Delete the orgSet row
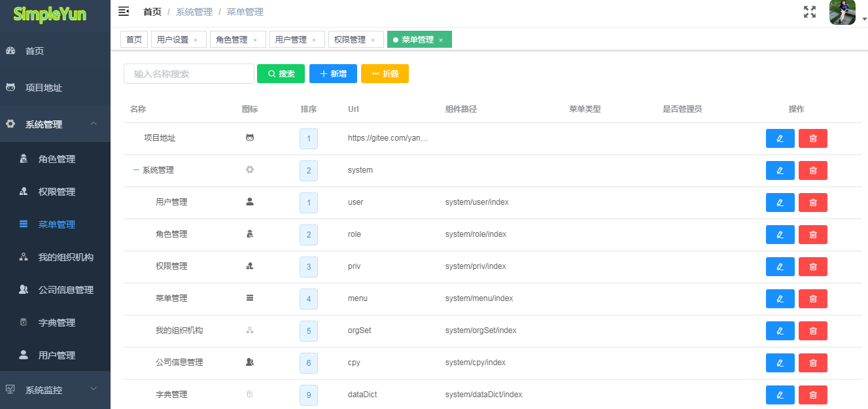The image size is (868, 409). [813, 330]
